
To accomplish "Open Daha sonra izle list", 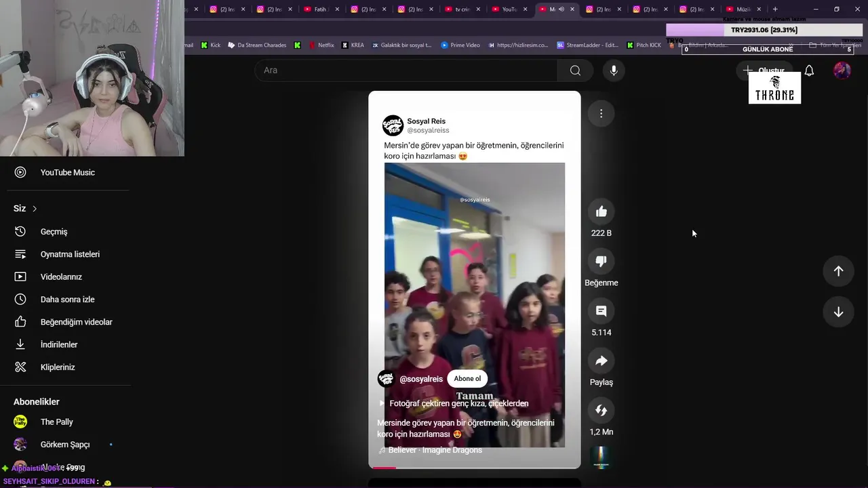I will point(66,300).
